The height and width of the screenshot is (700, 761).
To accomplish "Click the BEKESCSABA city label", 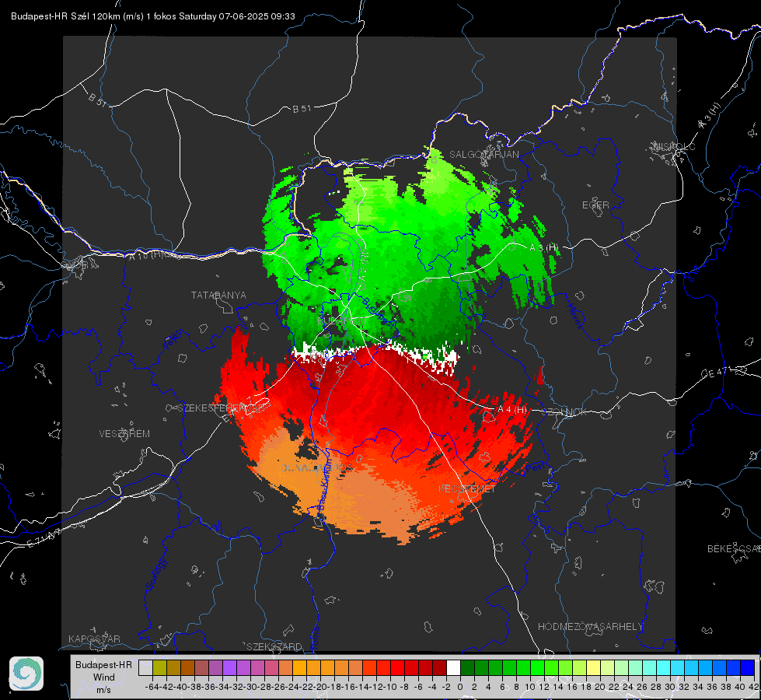I will 734,548.
